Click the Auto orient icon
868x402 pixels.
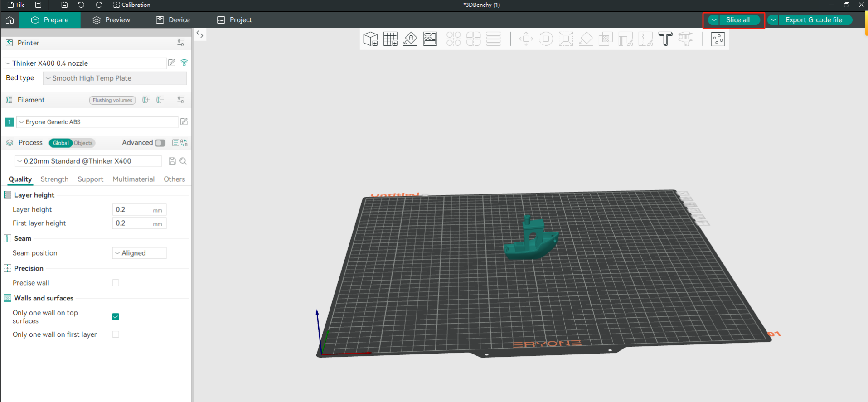coord(410,39)
